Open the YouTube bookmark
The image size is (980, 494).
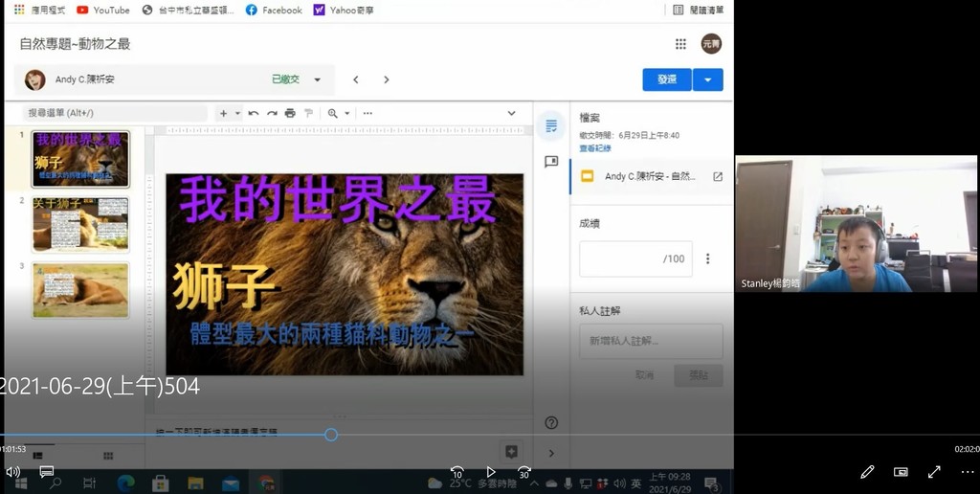click(102, 10)
